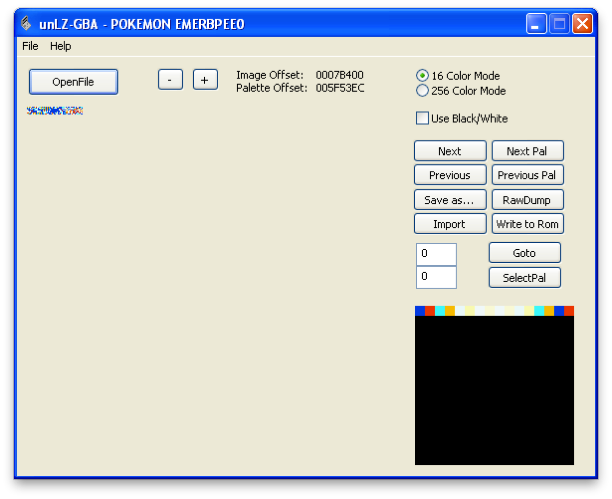Click the unLZ-GBA title bar app icon
This screenshot has height=499, width=612.
coord(26,24)
